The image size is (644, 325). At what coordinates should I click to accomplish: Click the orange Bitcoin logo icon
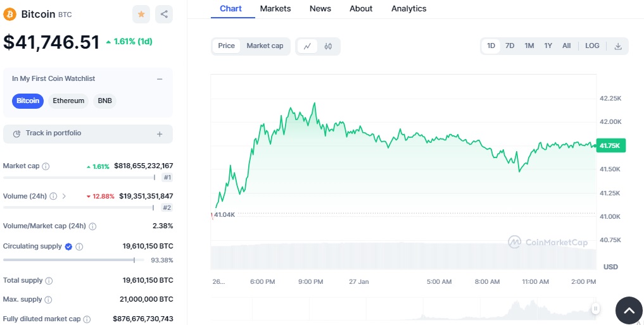(x=10, y=15)
